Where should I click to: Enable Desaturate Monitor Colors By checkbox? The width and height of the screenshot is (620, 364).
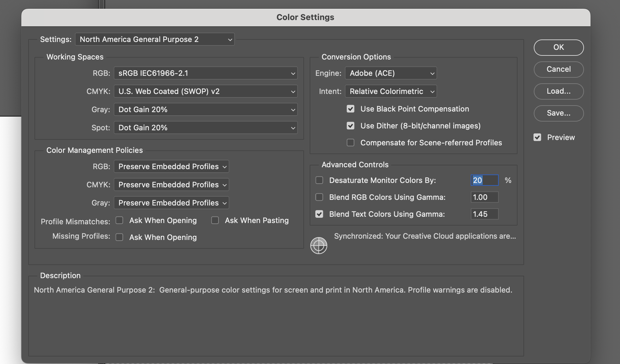click(319, 179)
